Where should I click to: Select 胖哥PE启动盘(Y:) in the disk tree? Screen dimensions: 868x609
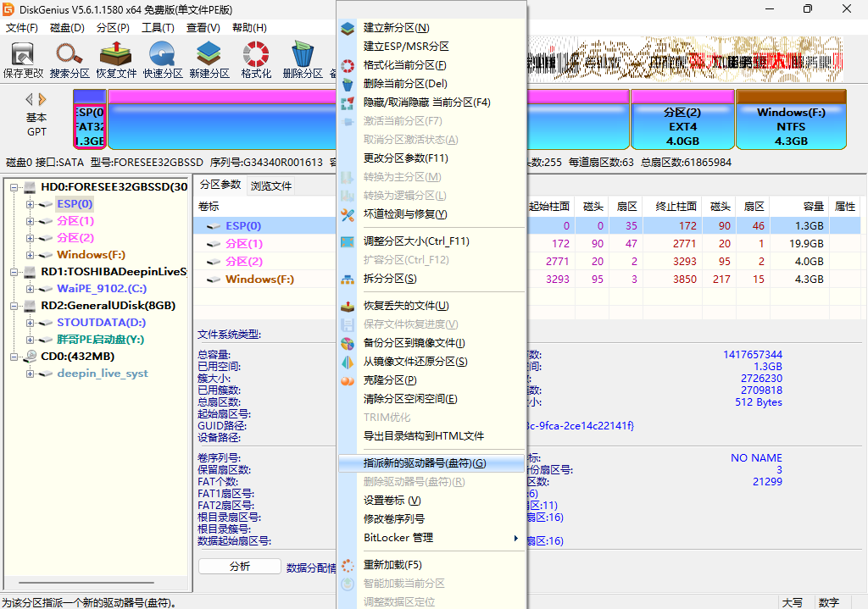pos(100,340)
